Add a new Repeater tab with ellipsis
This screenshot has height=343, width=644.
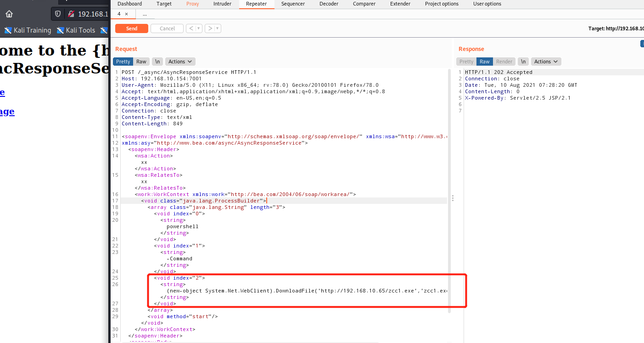(x=145, y=14)
